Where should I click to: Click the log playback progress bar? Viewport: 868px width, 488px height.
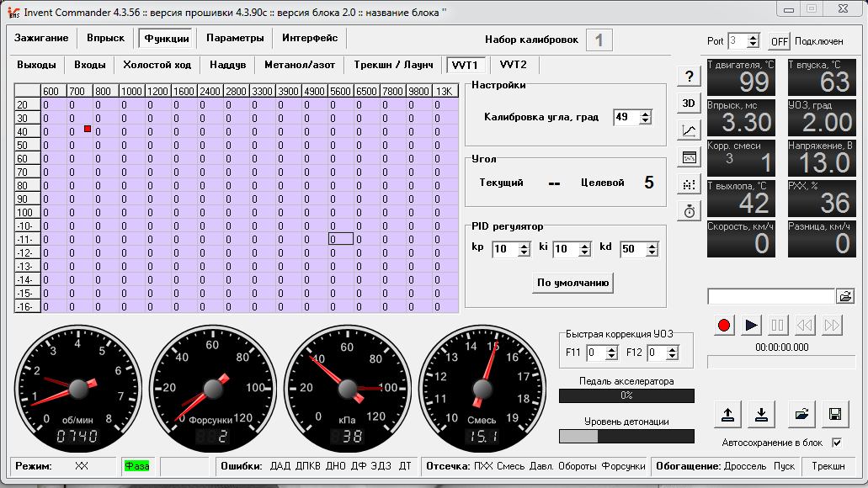781,363
